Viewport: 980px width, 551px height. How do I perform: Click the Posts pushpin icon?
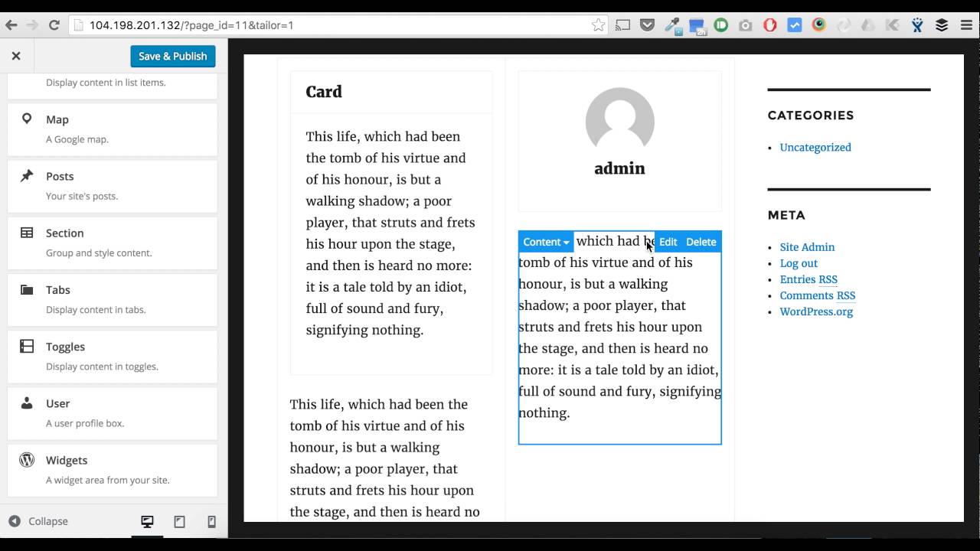27,175
